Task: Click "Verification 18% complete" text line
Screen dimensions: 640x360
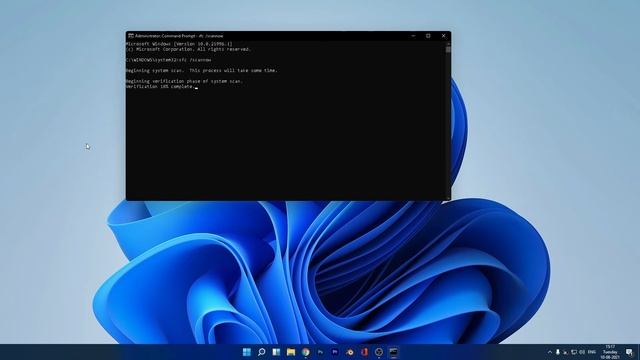Action: 160,87
